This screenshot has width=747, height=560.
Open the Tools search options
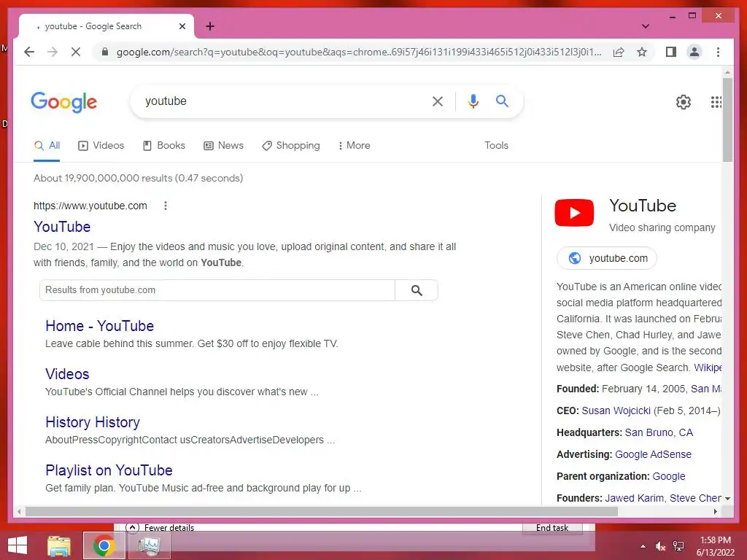click(x=496, y=146)
